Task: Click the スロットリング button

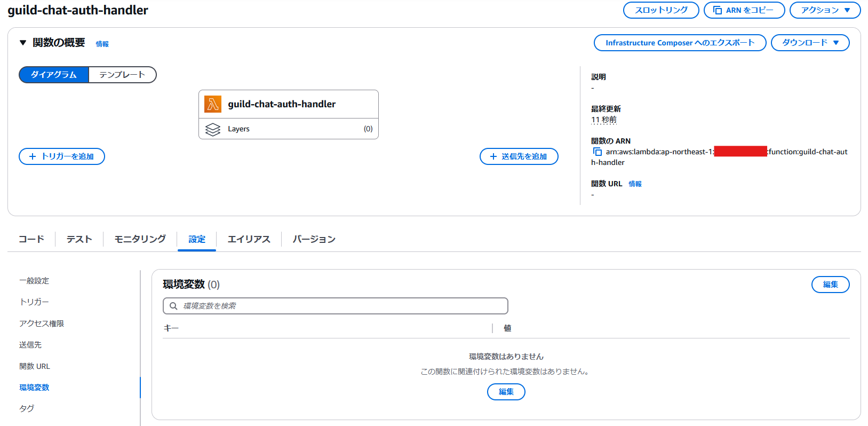Action: 661,10
